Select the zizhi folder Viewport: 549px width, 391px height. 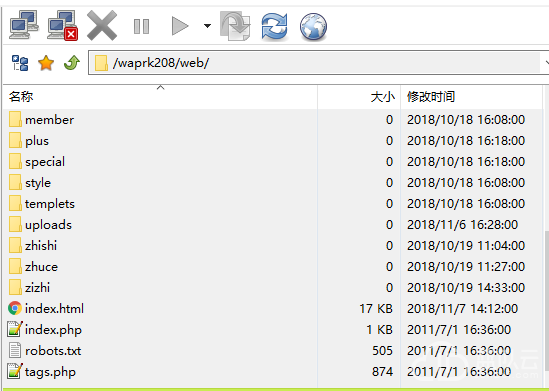tap(273, 288)
